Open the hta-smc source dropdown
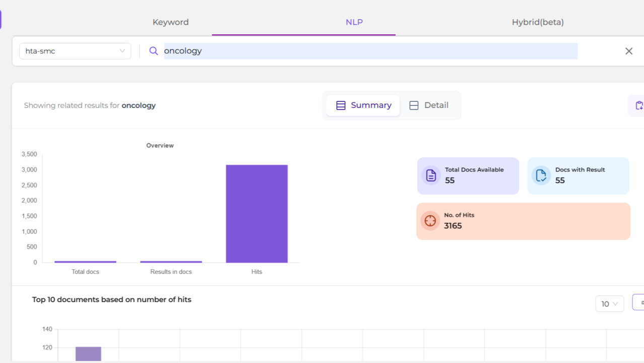 click(x=75, y=51)
